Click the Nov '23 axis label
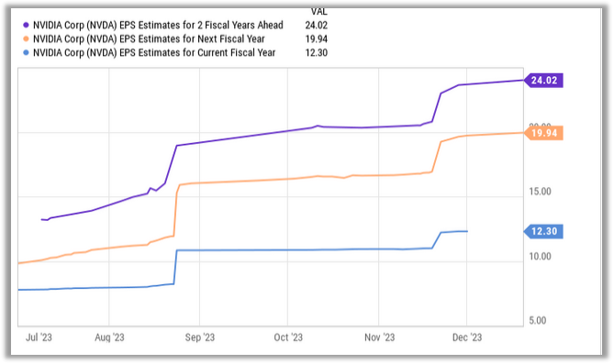614x364 pixels. 379,337
